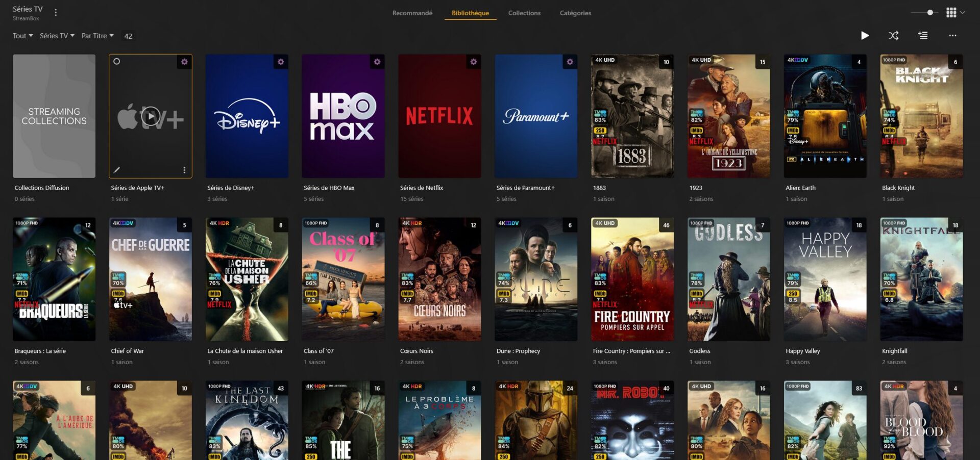Image resolution: width=980 pixels, height=460 pixels.
Task: Click the smart-collection gear on Apple TV+ card
Action: [184, 62]
